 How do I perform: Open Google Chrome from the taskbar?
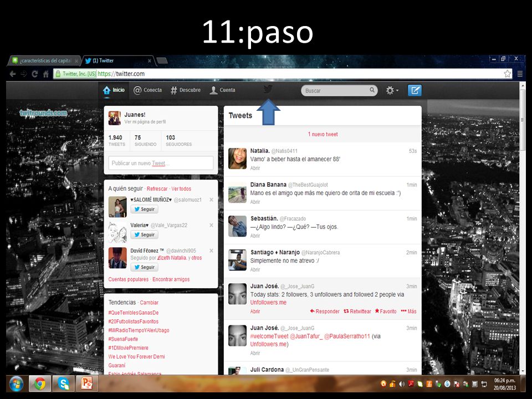(x=40, y=383)
